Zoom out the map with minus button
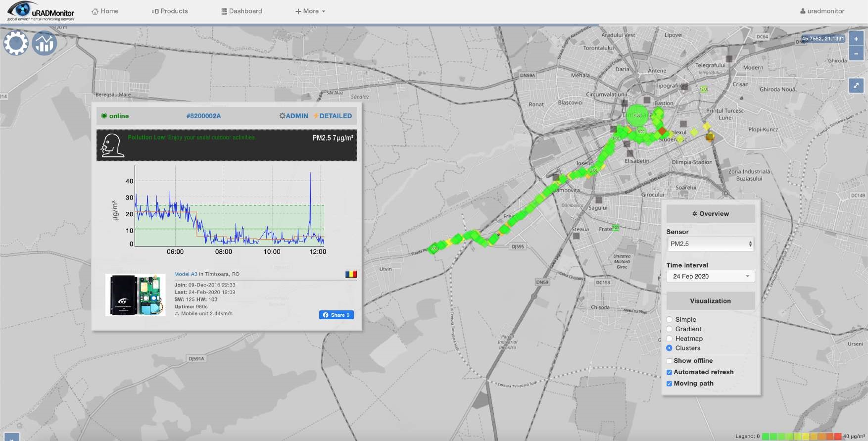This screenshot has height=441, width=868. 856,53
